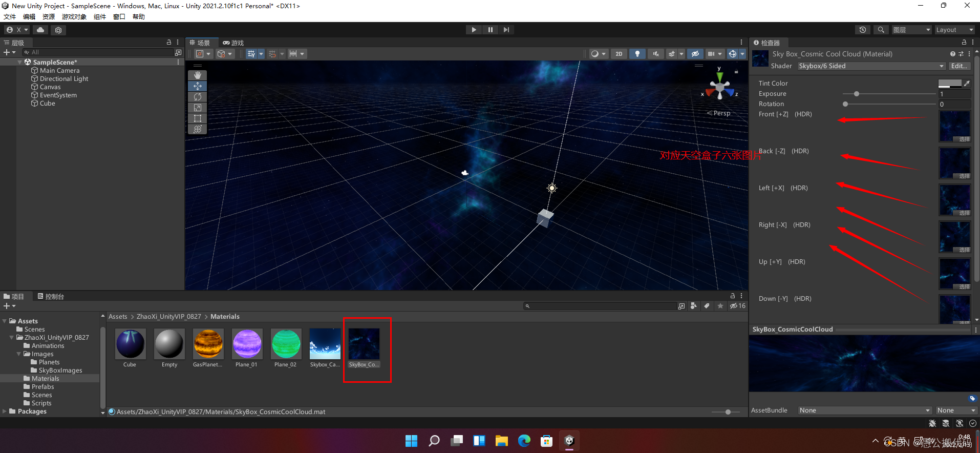Toggle the Inspector panel lock
This screenshot has width=980, height=453.
point(964,43)
